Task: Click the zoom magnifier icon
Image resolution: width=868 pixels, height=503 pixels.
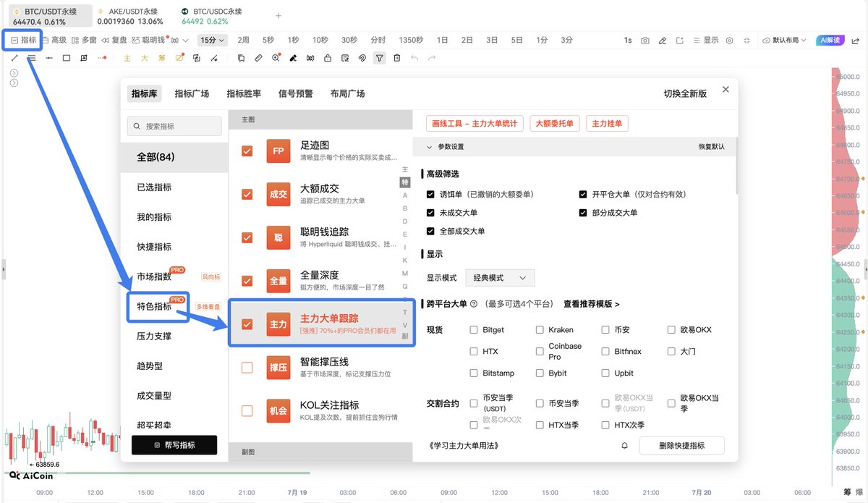Action: pyautogui.click(x=276, y=58)
